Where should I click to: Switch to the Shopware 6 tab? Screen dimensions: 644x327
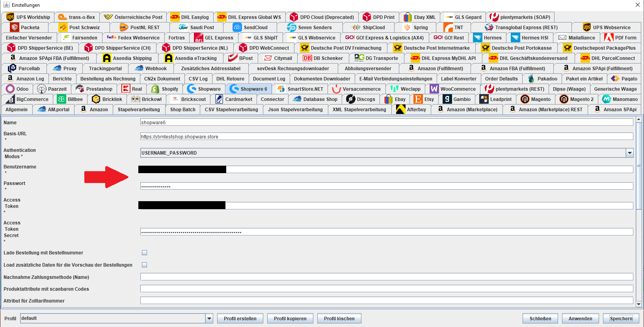(249, 89)
